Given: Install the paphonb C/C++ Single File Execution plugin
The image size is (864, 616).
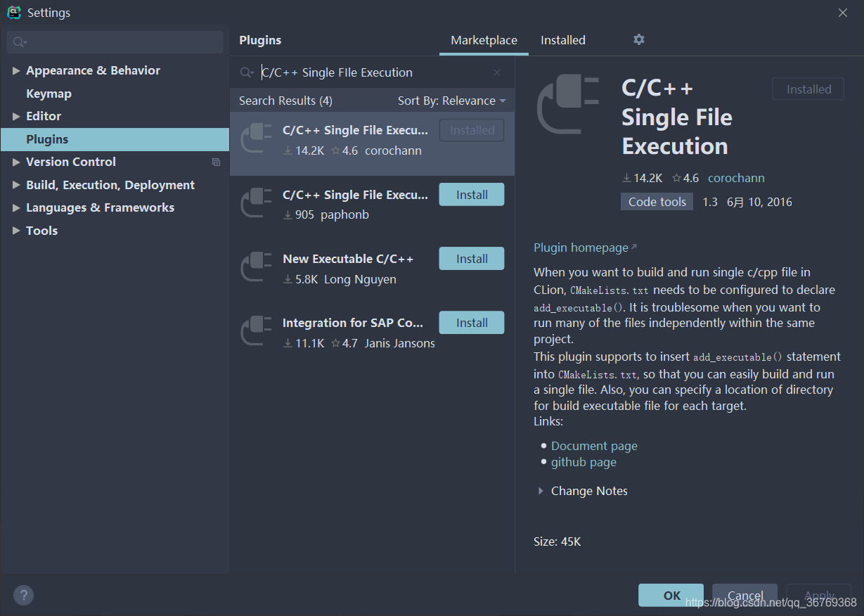Looking at the screenshot, I should click(x=472, y=195).
